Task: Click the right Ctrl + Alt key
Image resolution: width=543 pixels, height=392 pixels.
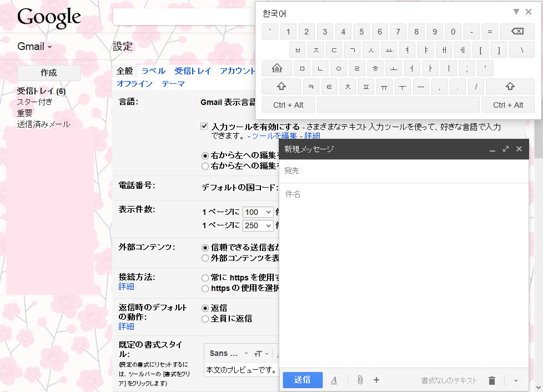Action: [508, 105]
